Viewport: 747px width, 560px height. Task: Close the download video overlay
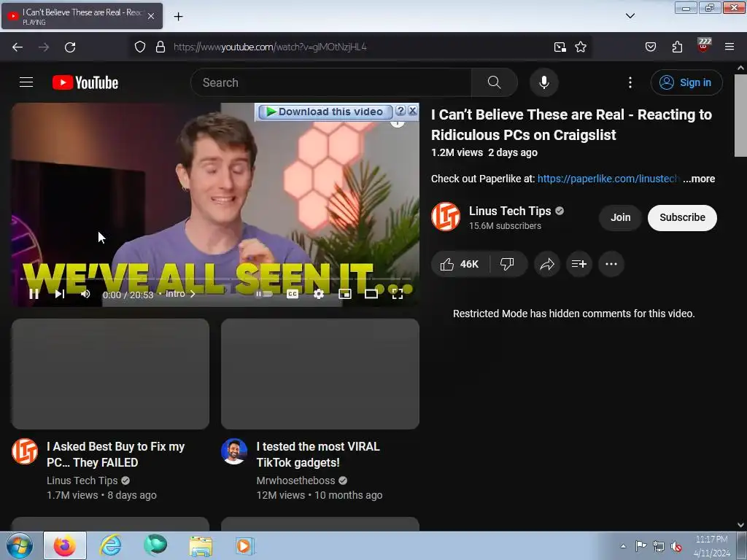tap(413, 111)
